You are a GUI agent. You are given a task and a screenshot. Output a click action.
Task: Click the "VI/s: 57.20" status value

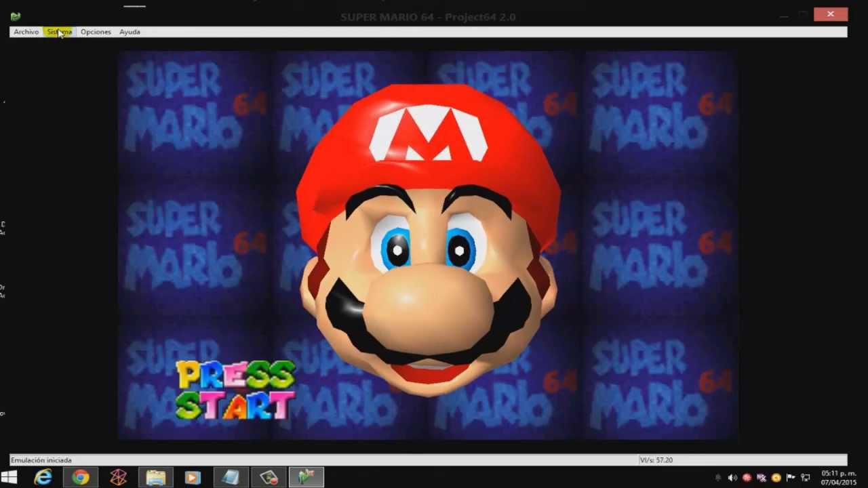click(656, 460)
